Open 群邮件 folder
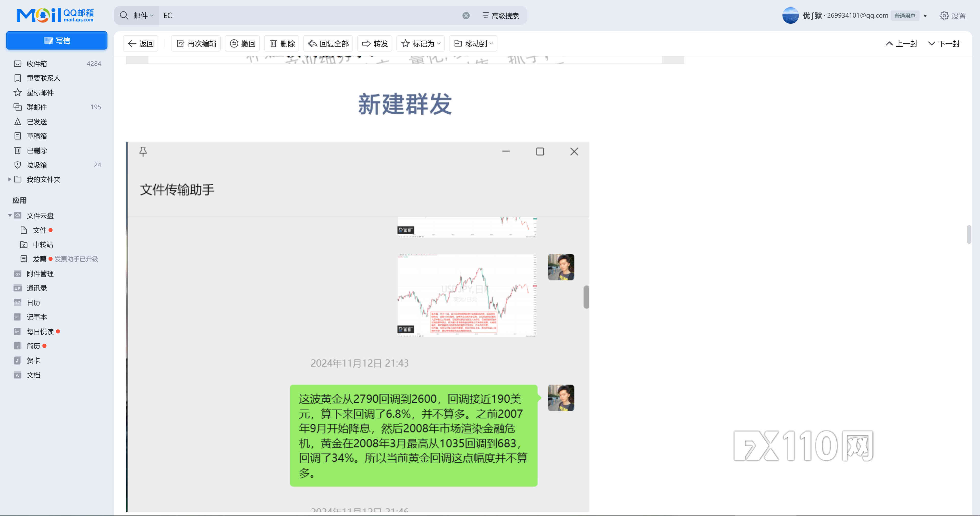The width and height of the screenshot is (980, 516). pos(57,107)
